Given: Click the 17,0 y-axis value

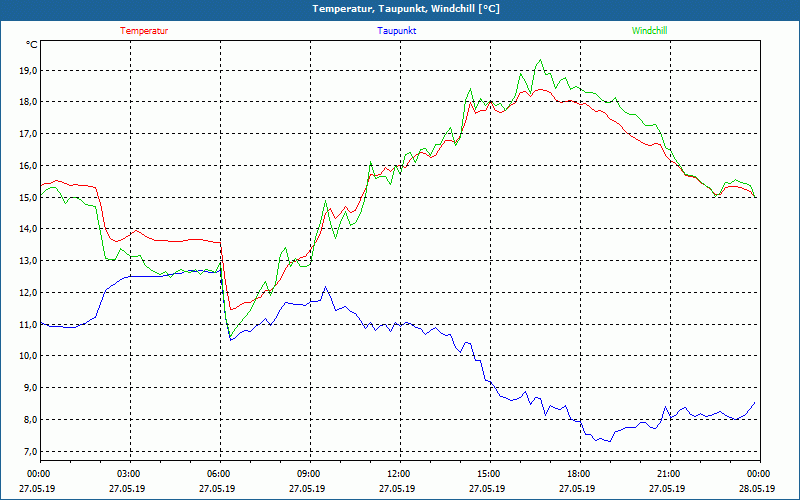Looking at the screenshot, I should click(28, 134).
